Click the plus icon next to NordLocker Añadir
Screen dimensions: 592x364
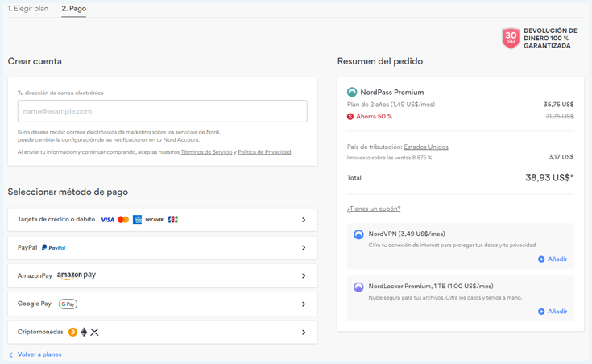click(x=541, y=312)
